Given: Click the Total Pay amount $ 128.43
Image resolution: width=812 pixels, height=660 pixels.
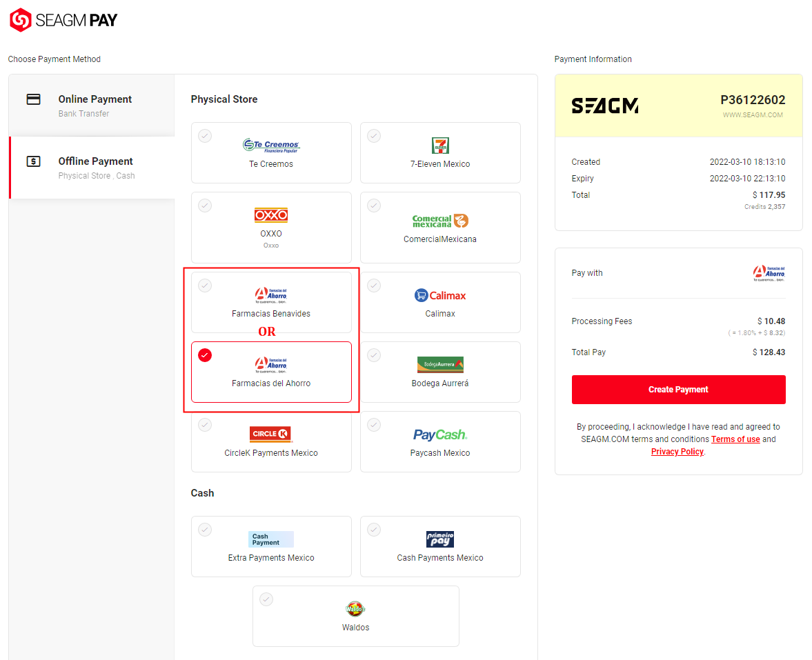Looking at the screenshot, I should pos(769,352).
